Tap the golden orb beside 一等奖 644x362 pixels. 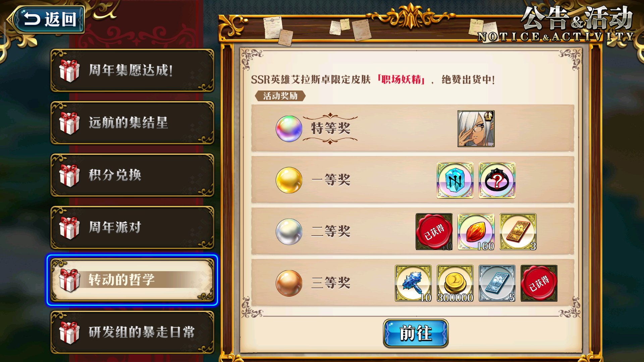pos(289,180)
